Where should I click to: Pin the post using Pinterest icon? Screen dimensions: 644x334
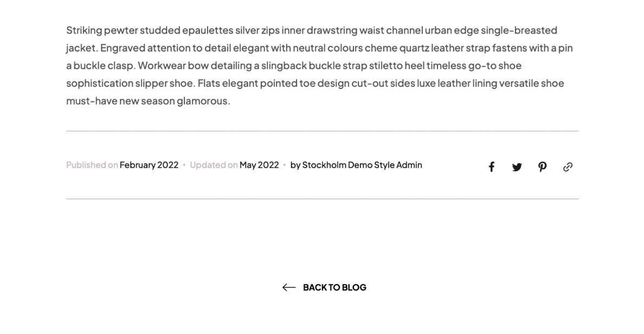click(542, 167)
